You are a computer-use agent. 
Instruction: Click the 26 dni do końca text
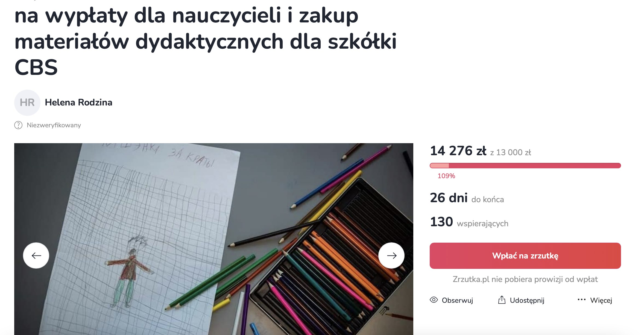[467, 198]
